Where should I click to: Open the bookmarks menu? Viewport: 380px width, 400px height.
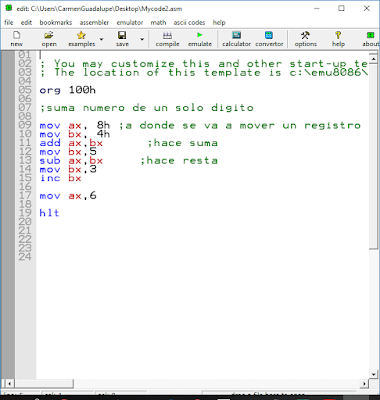pyautogui.click(x=56, y=23)
